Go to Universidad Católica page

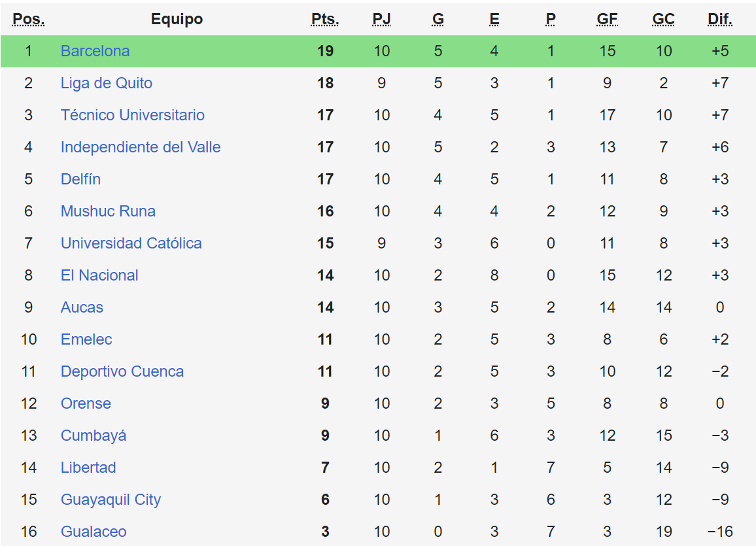(131, 243)
